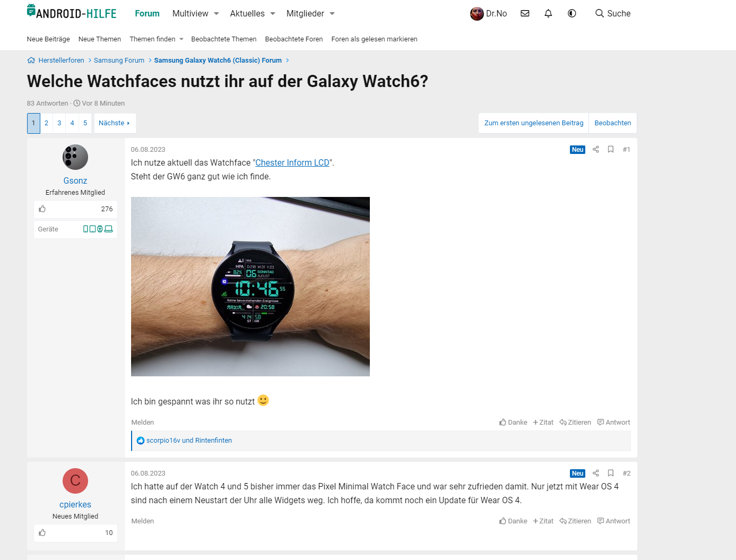Toggle dark mode half-circle icon
Image resolution: width=736 pixels, height=560 pixels.
[572, 13]
